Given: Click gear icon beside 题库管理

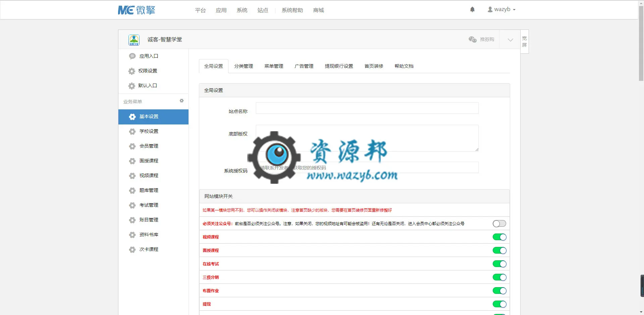Looking at the screenshot, I should point(132,191).
